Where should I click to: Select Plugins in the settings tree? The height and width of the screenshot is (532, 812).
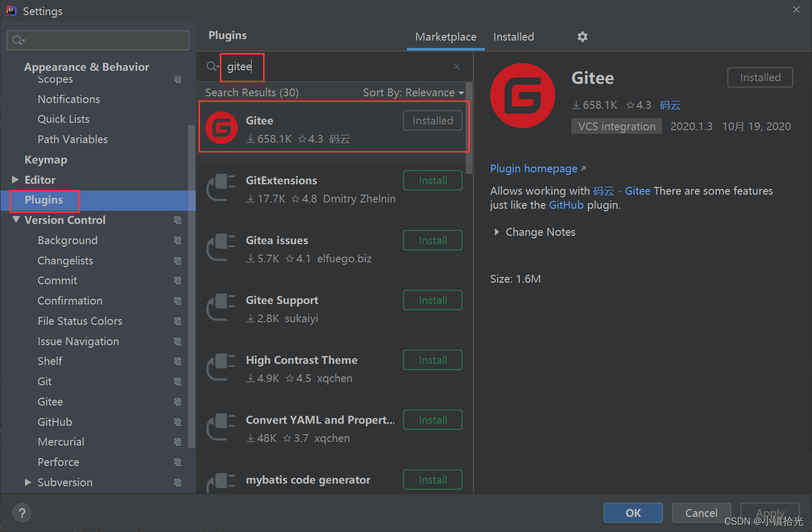(98, 200)
